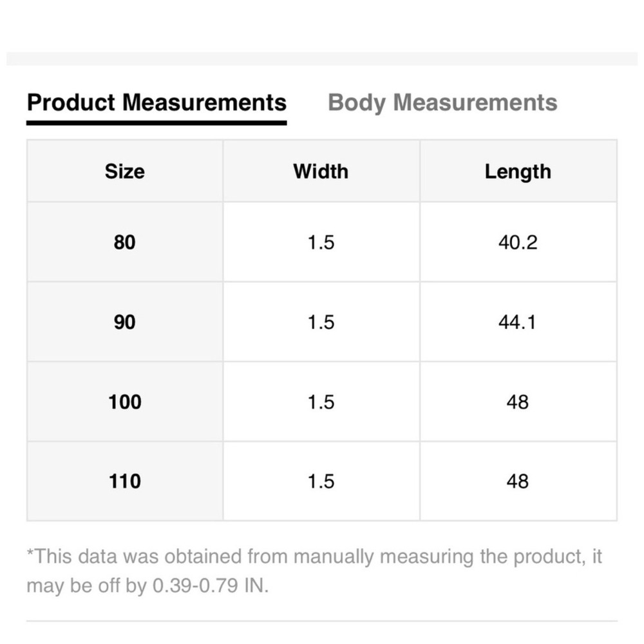
Task: Click the Width column header
Action: [x=321, y=171]
